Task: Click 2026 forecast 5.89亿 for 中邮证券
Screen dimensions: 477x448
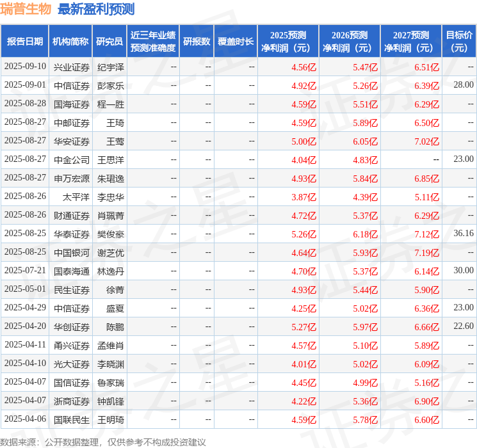Action: 366,123
